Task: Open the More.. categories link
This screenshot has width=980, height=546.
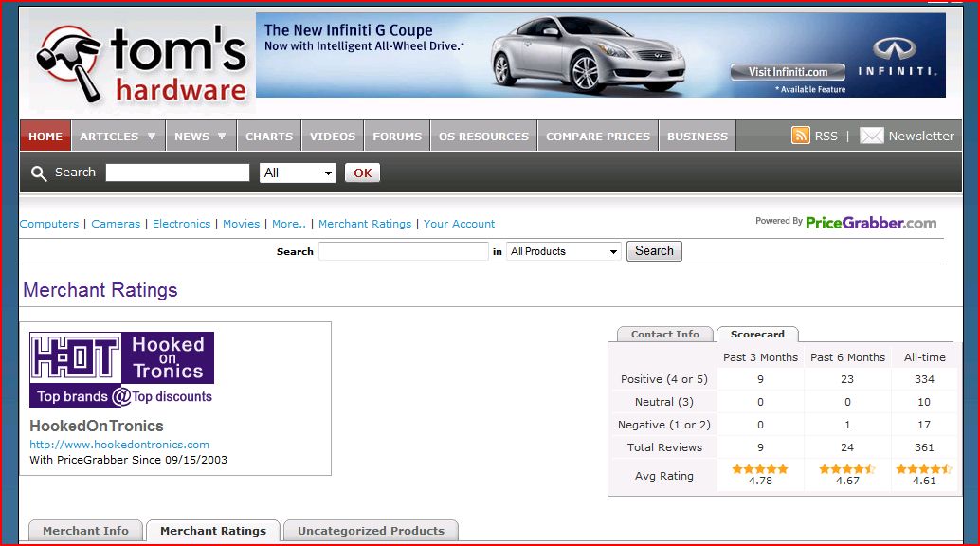Action: point(289,224)
